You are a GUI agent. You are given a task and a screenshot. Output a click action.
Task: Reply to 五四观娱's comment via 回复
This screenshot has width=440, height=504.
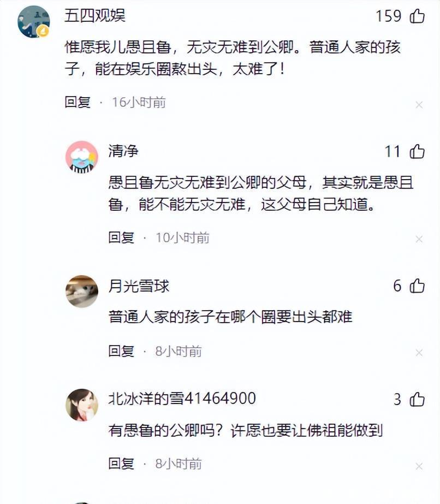[x=78, y=102]
